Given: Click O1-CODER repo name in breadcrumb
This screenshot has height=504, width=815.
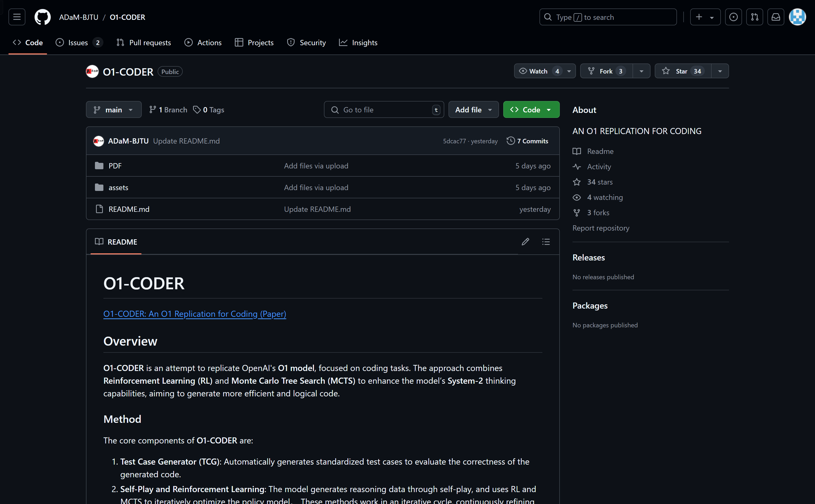Looking at the screenshot, I should click(127, 17).
